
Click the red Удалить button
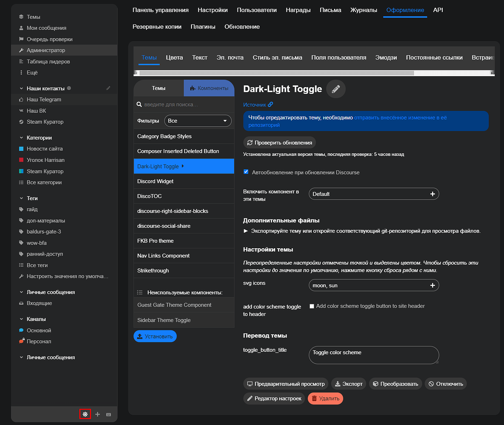tap(325, 399)
